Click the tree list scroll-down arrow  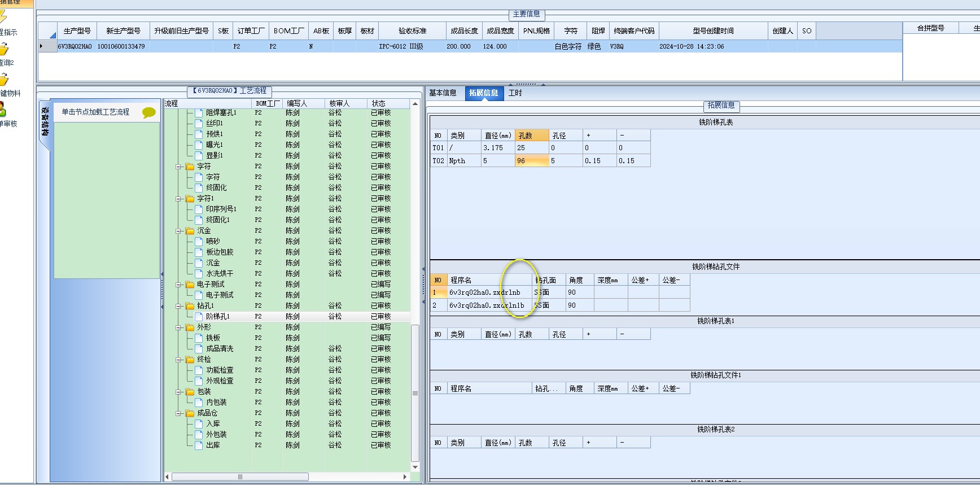415,467
